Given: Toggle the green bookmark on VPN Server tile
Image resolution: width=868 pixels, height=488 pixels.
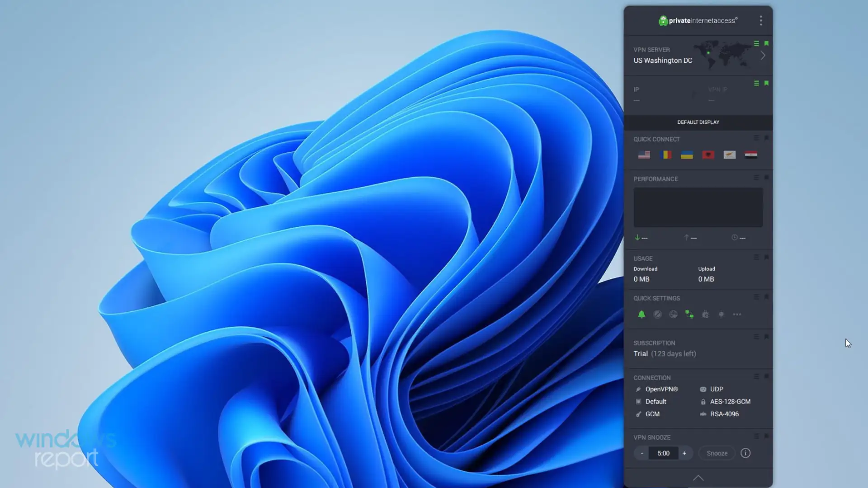Looking at the screenshot, I should [766, 43].
